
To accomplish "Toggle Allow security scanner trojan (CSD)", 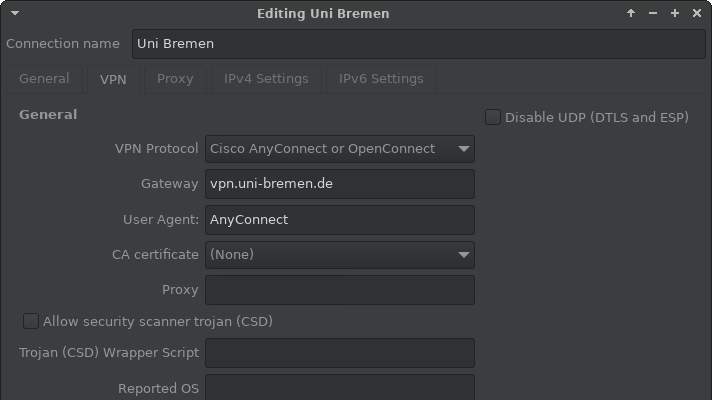I will [x=31, y=321].
